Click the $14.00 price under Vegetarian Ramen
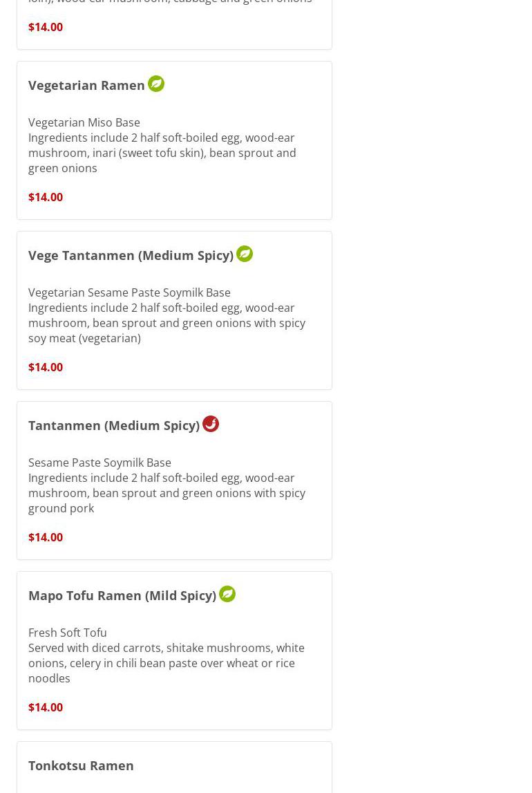The width and height of the screenshot is (532, 793). (x=46, y=197)
